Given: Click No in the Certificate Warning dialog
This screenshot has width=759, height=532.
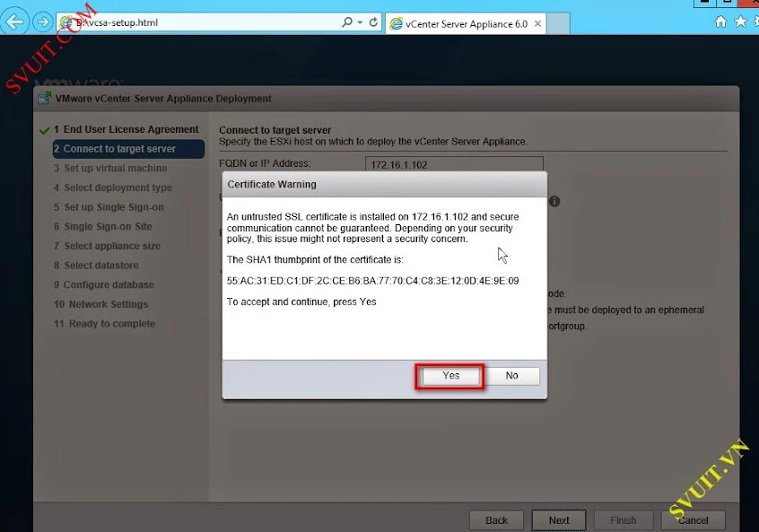Looking at the screenshot, I should click(511, 376).
